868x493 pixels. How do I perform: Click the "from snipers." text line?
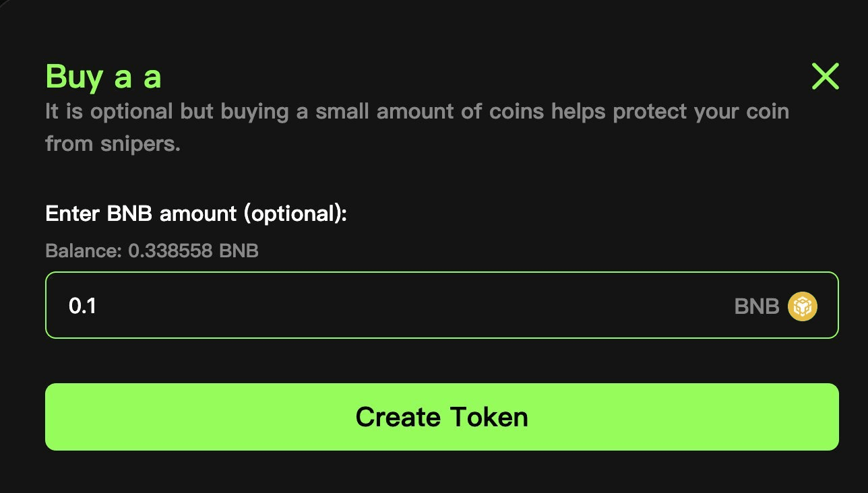113,143
